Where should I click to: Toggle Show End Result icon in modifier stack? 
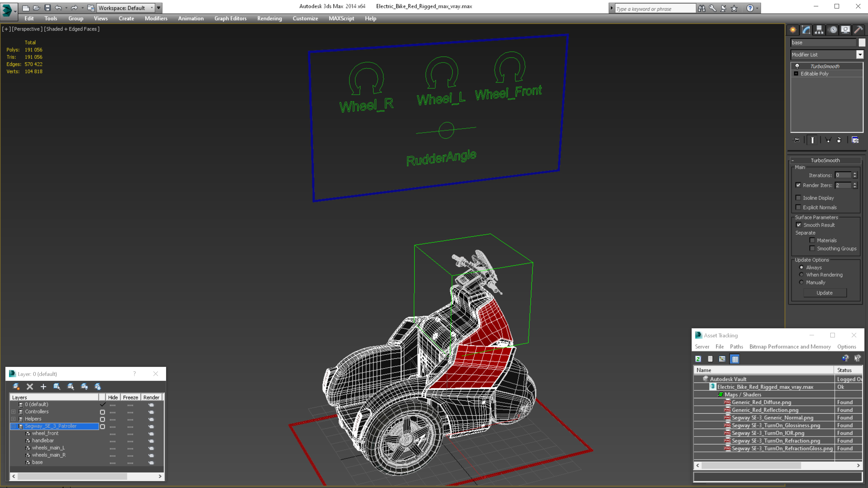tap(813, 140)
